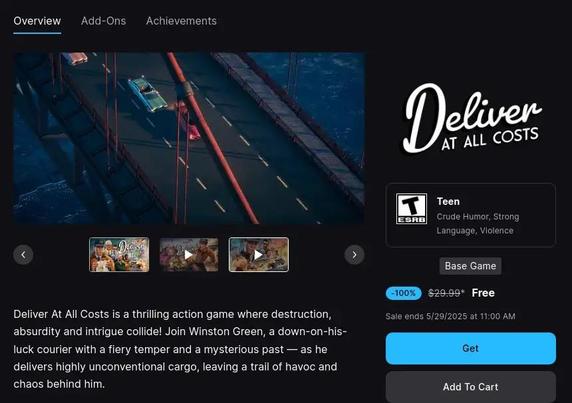The height and width of the screenshot is (403, 572).
Task: Click the Deliver At All Costs logo
Action: (x=471, y=118)
